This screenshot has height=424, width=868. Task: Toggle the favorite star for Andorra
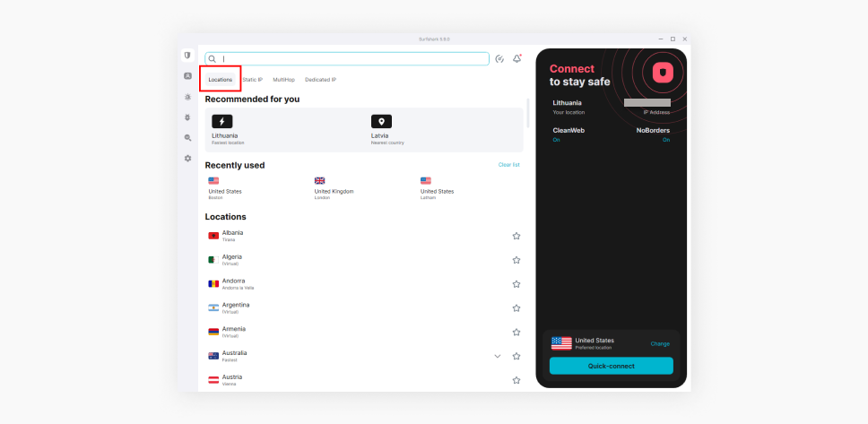[x=516, y=284]
